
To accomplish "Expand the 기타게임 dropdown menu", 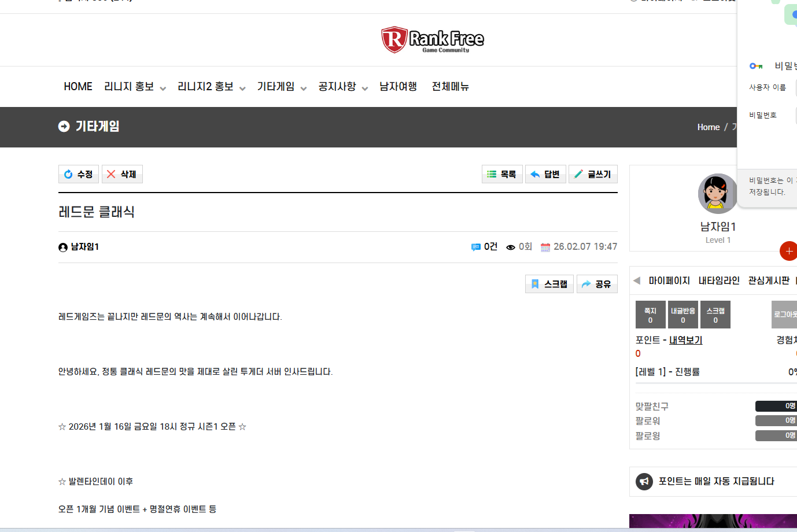I will [281, 87].
